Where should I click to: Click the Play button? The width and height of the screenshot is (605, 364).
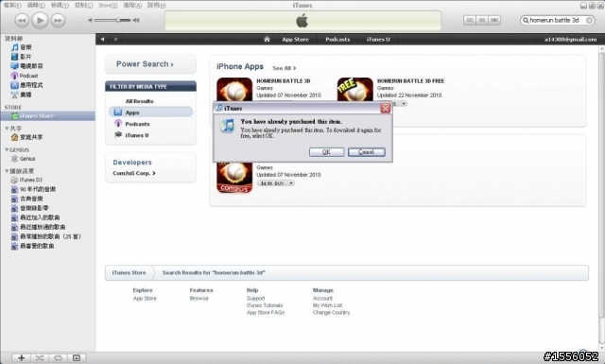[x=40, y=20]
